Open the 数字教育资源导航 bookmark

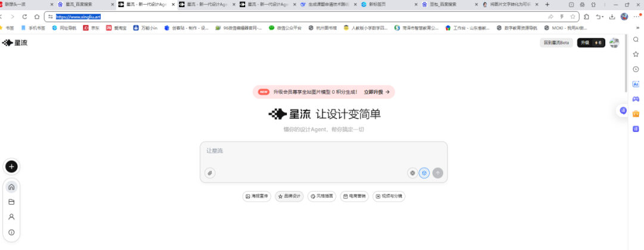516,28
